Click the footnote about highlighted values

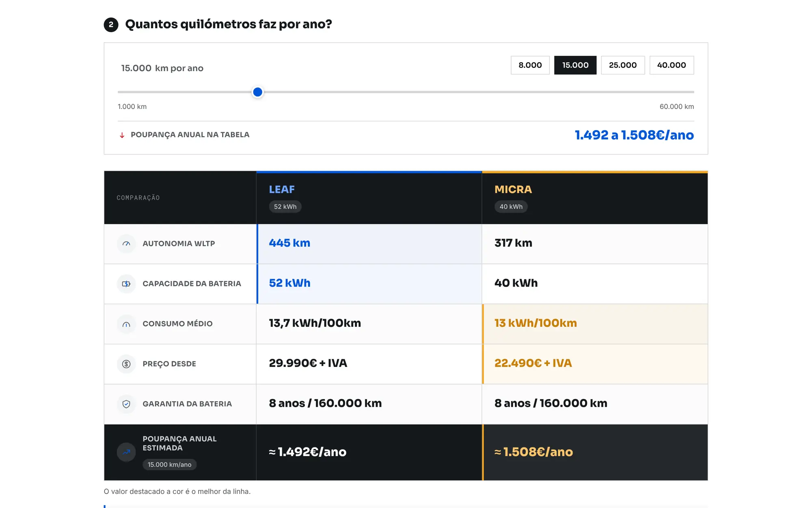[177, 491]
